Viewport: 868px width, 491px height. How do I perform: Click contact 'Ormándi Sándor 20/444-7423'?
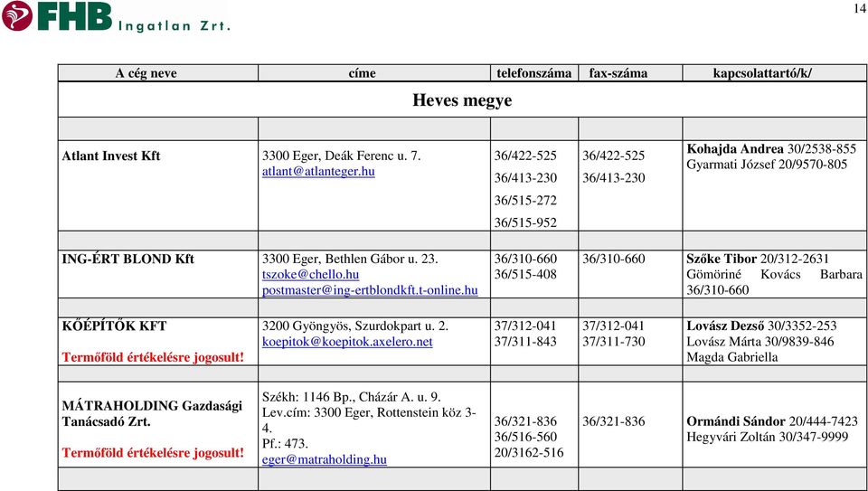click(x=772, y=421)
